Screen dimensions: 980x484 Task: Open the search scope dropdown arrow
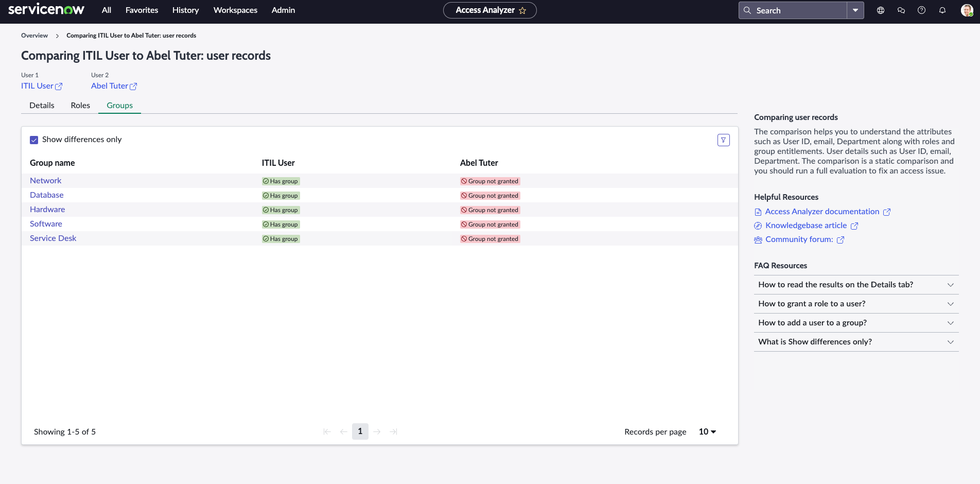[855, 10]
